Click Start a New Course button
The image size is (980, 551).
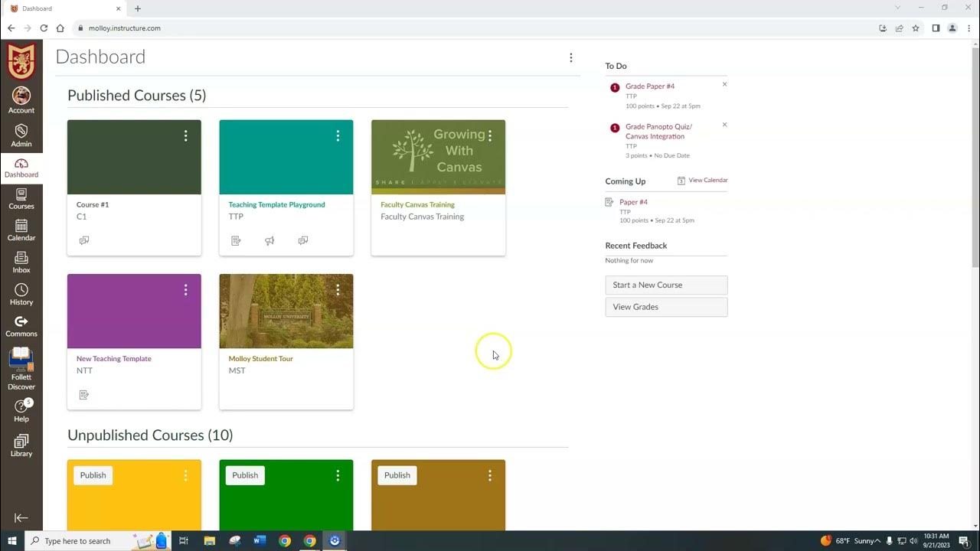(666, 285)
